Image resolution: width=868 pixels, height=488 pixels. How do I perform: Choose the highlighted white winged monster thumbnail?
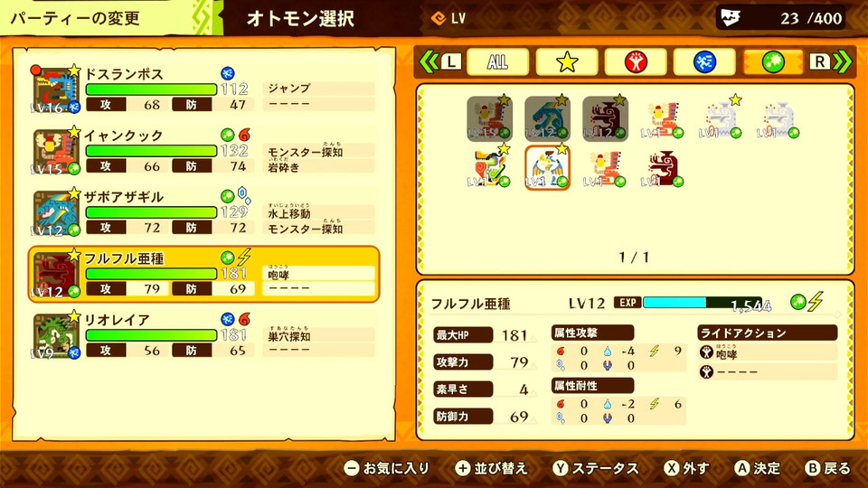point(548,168)
